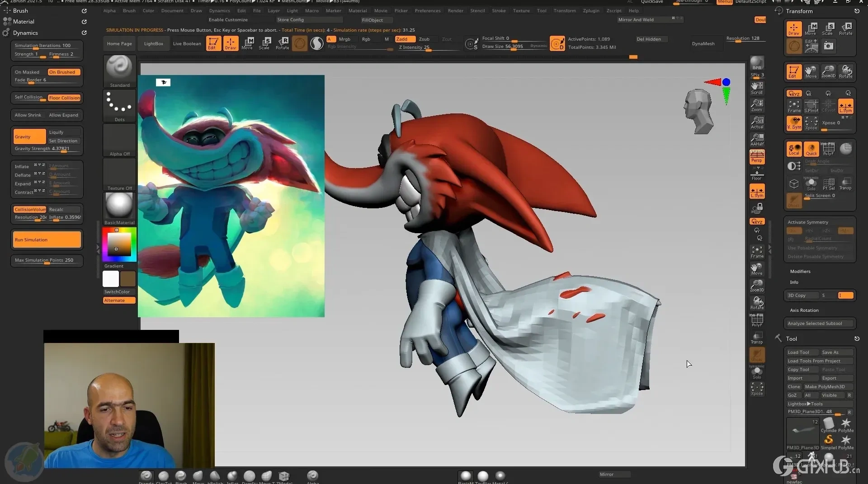The height and width of the screenshot is (484, 868).
Task: Collapse the Tool palette header
Action: (x=791, y=338)
